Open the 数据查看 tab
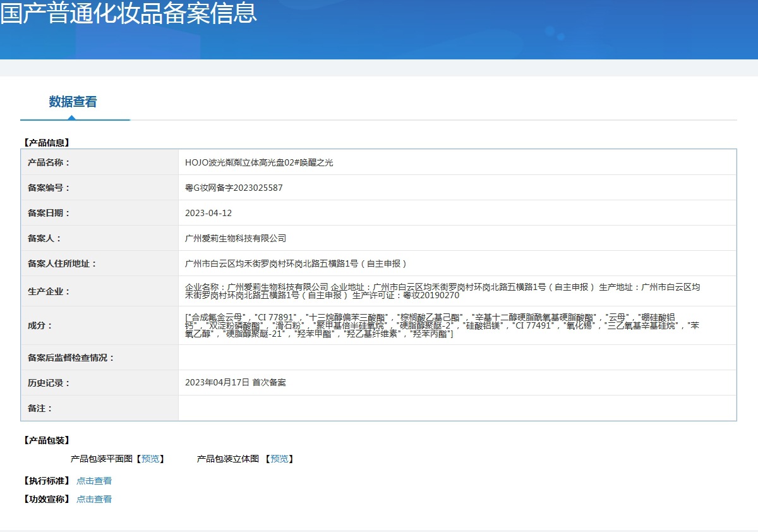758x532 pixels. [x=73, y=102]
